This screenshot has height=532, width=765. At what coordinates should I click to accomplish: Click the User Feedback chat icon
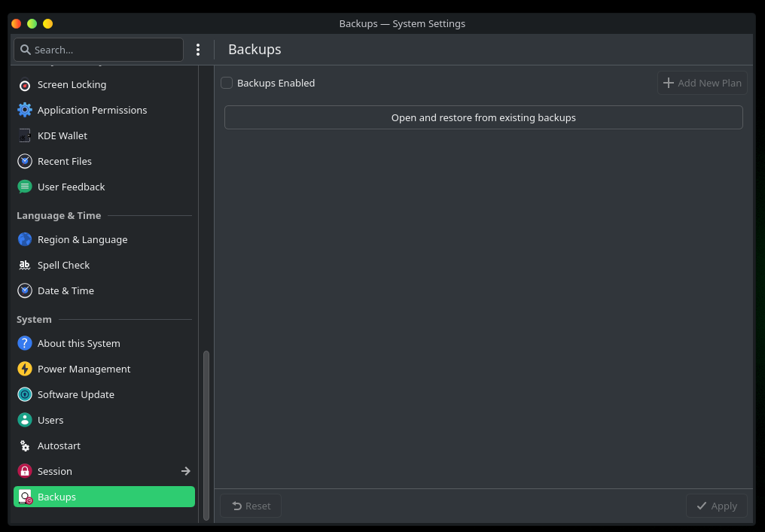point(25,187)
